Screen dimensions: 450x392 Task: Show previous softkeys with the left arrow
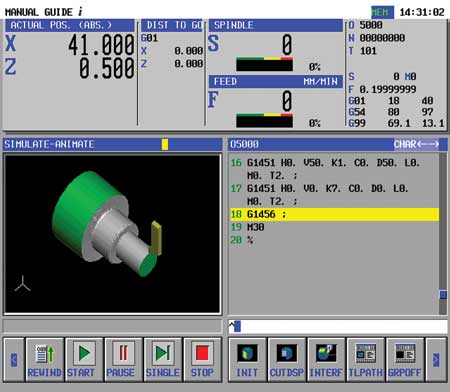click(14, 359)
